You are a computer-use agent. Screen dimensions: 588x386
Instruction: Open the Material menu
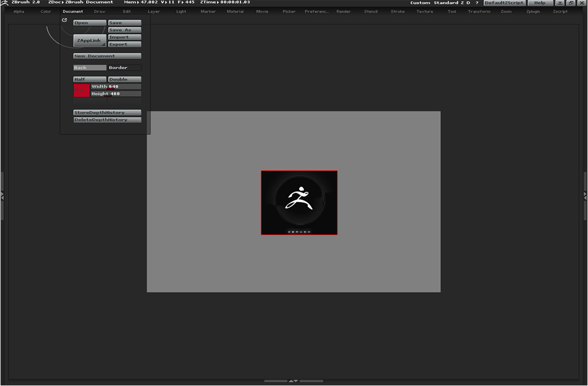(235, 12)
